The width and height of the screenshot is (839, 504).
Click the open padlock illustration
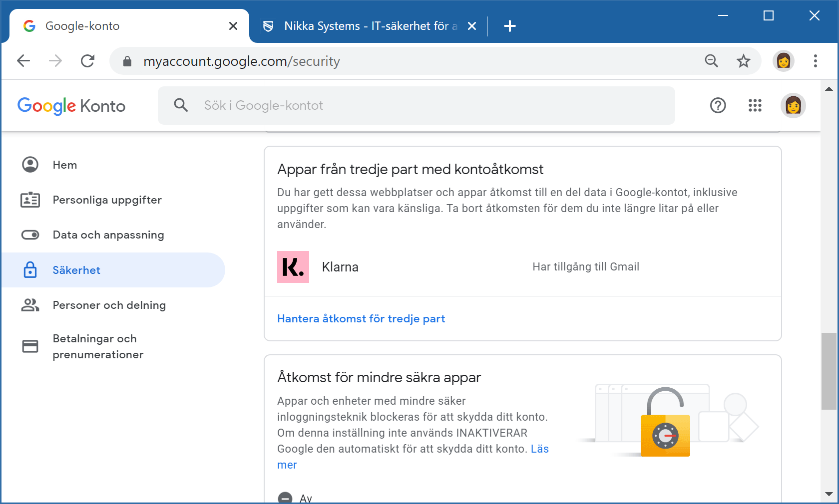(666, 422)
